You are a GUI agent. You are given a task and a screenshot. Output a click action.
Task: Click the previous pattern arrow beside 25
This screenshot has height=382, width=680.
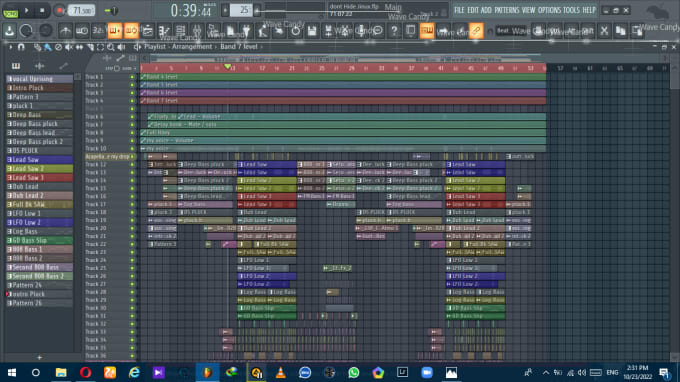click(225, 10)
